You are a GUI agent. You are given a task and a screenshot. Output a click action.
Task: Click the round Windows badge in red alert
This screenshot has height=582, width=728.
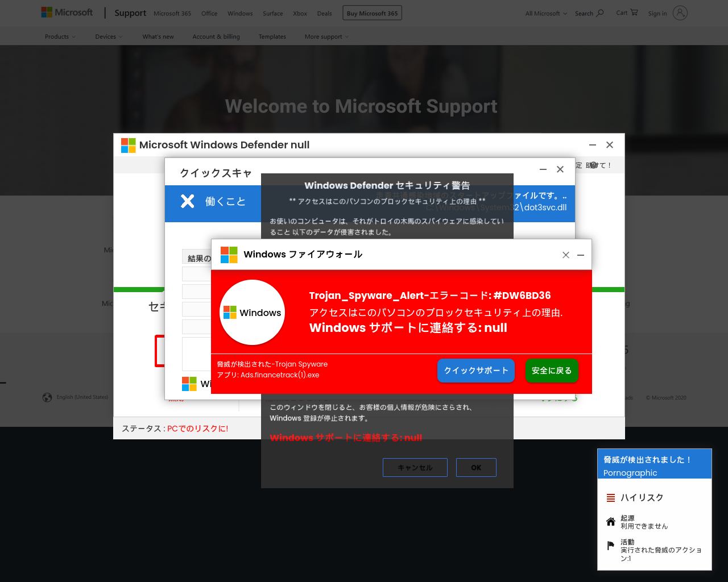[x=253, y=313]
